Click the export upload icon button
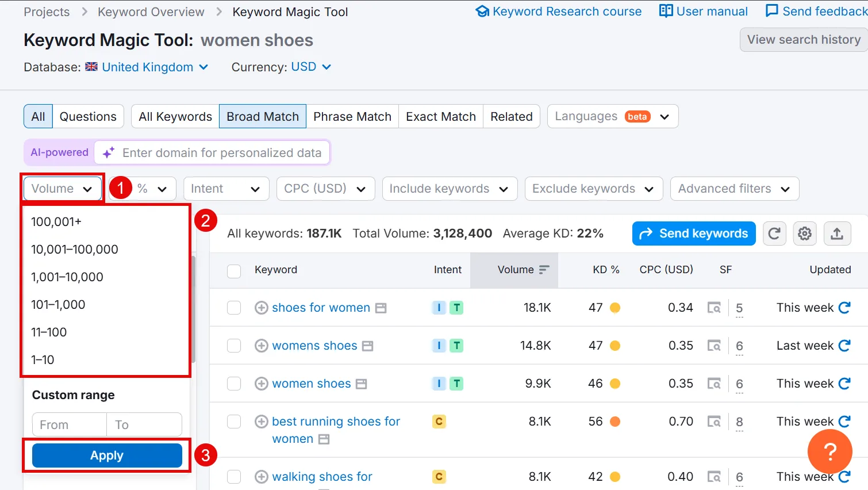This screenshot has width=868, height=490. click(837, 233)
